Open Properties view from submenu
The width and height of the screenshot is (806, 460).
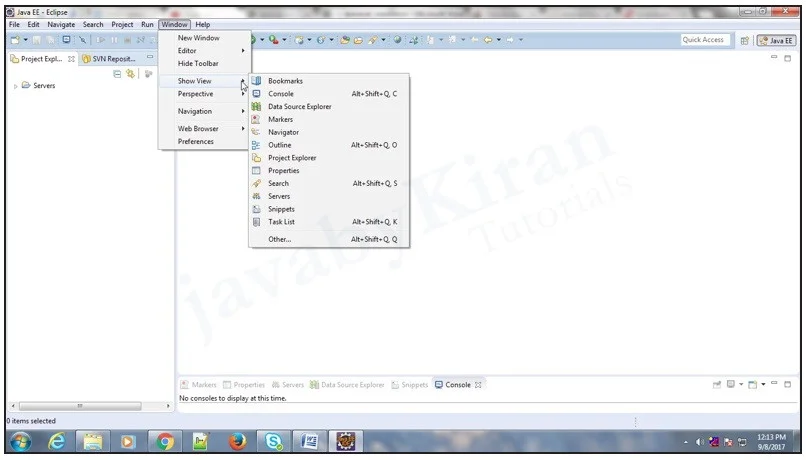click(x=329, y=171)
